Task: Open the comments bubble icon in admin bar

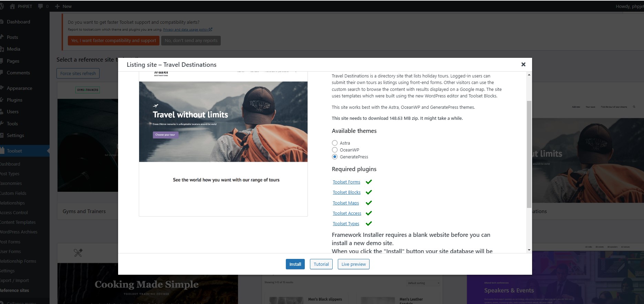Action: tap(41, 6)
